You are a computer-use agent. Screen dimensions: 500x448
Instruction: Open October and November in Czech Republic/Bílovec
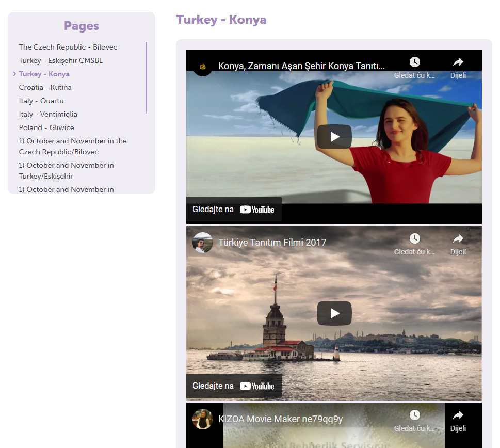click(73, 147)
